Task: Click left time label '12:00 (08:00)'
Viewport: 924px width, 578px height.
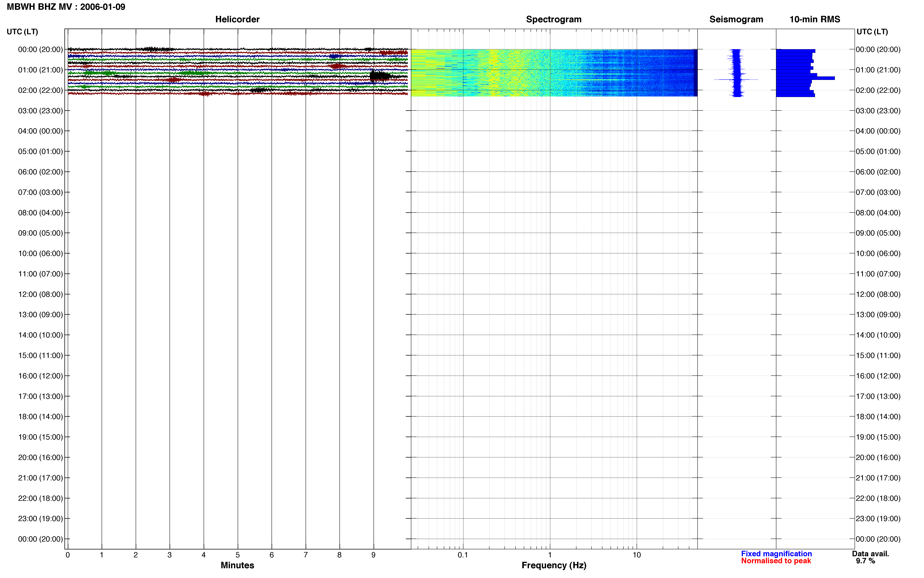Action: (x=40, y=294)
